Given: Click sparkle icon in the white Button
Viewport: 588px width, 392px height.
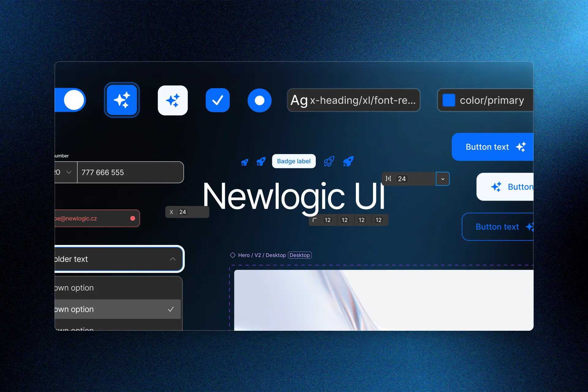Looking at the screenshot, I should (x=496, y=187).
